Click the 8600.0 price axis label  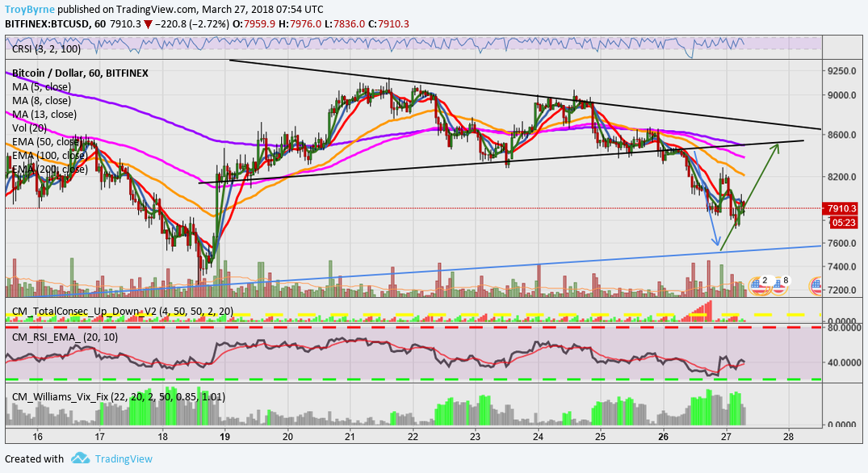842,135
